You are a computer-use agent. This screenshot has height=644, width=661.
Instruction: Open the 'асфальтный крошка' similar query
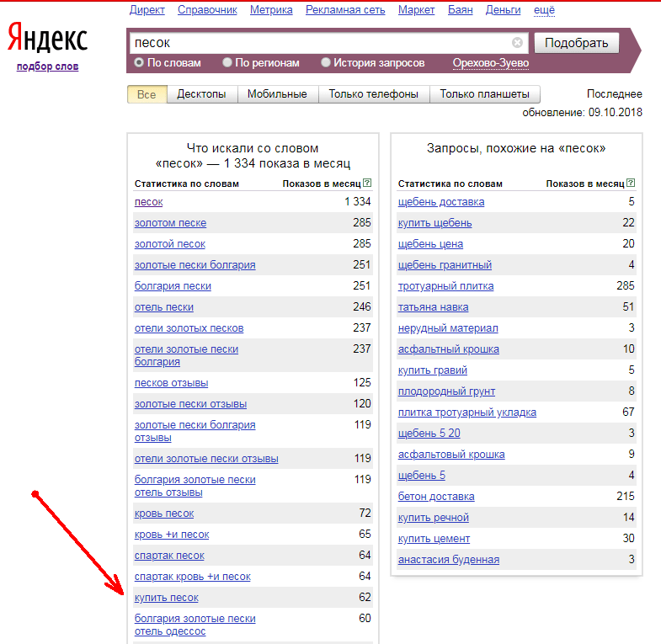[449, 349]
